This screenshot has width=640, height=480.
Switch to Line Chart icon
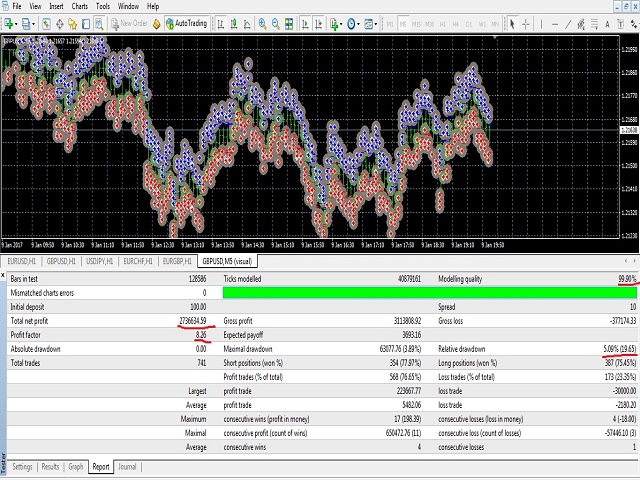247,24
